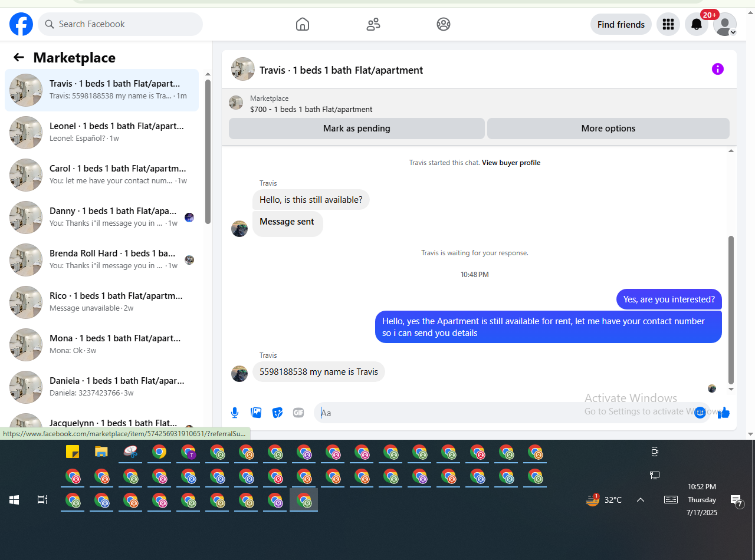Select the Travis conversation in the list

point(101,90)
